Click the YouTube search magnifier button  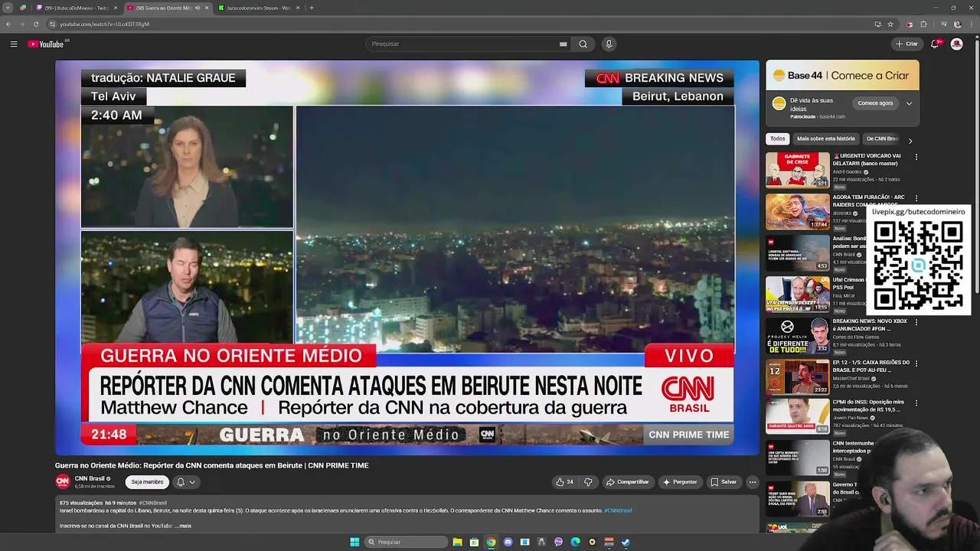583,44
